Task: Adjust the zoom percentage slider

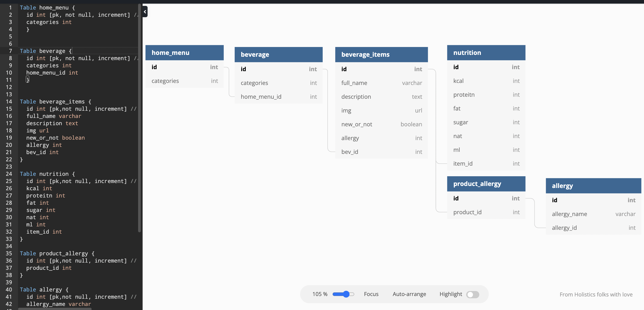Action: pyautogui.click(x=346, y=294)
